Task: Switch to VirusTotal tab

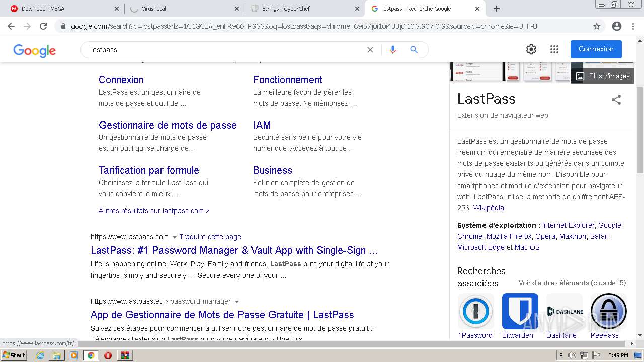Action: coord(184,9)
